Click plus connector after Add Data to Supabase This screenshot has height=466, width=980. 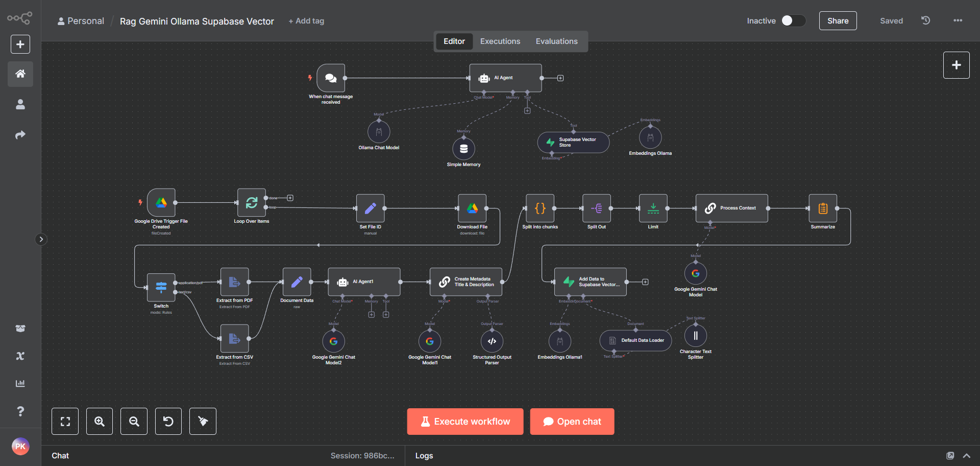point(645,282)
